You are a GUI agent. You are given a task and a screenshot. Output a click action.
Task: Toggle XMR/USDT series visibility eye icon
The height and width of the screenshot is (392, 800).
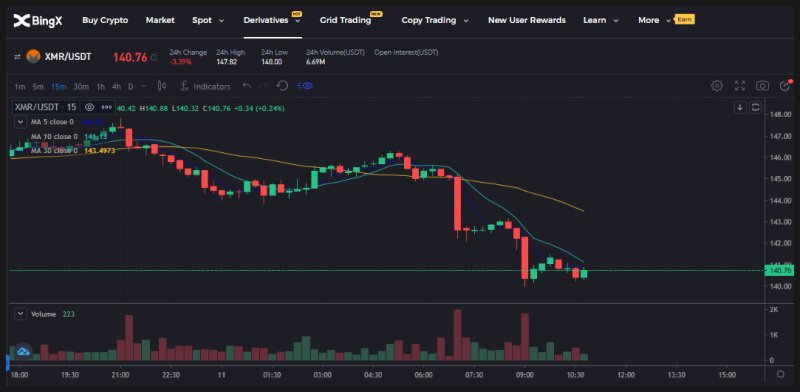[90, 107]
